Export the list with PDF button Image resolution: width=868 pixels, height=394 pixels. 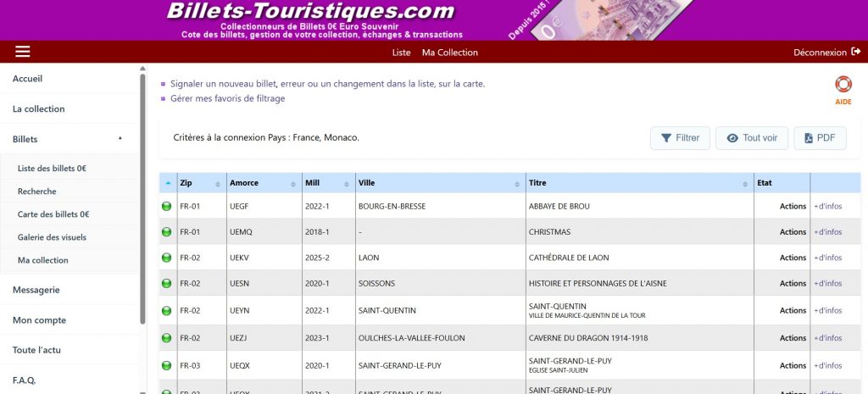pyautogui.click(x=820, y=138)
